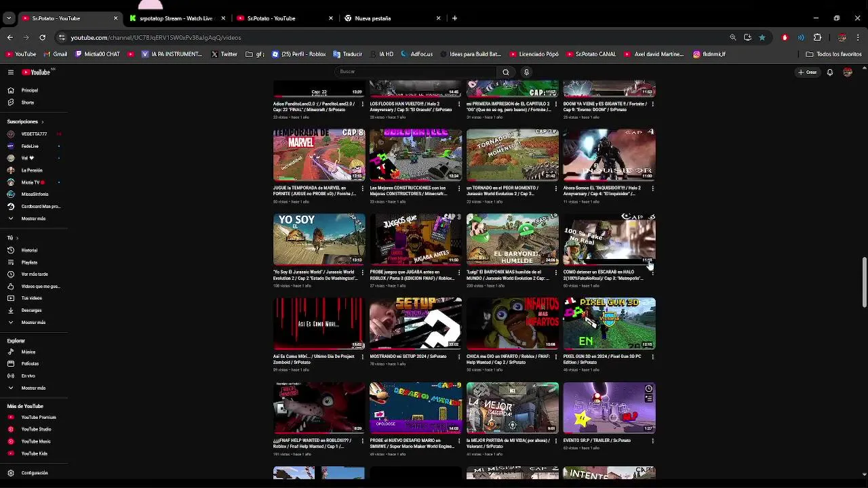The width and height of the screenshot is (868, 488).
Task: Click the page vertical scrollbar thumb
Action: [x=864, y=282]
